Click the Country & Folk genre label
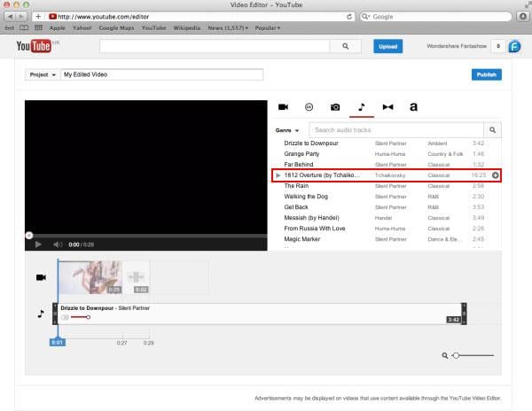Image resolution: width=532 pixels, height=411 pixels. tap(445, 154)
